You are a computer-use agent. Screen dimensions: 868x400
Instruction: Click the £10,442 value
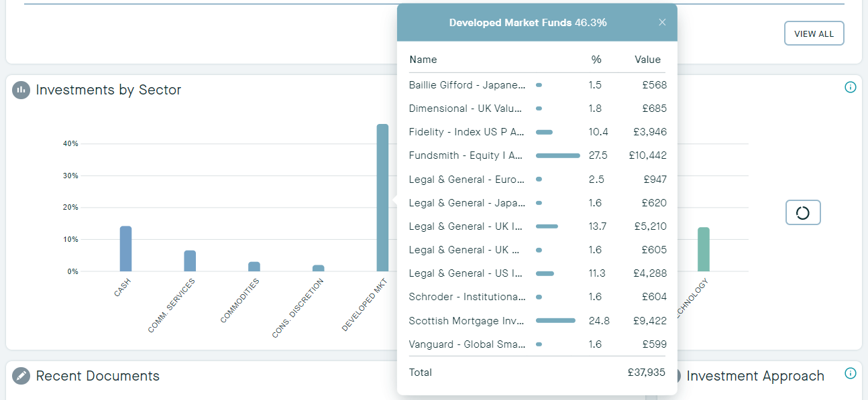tap(647, 155)
